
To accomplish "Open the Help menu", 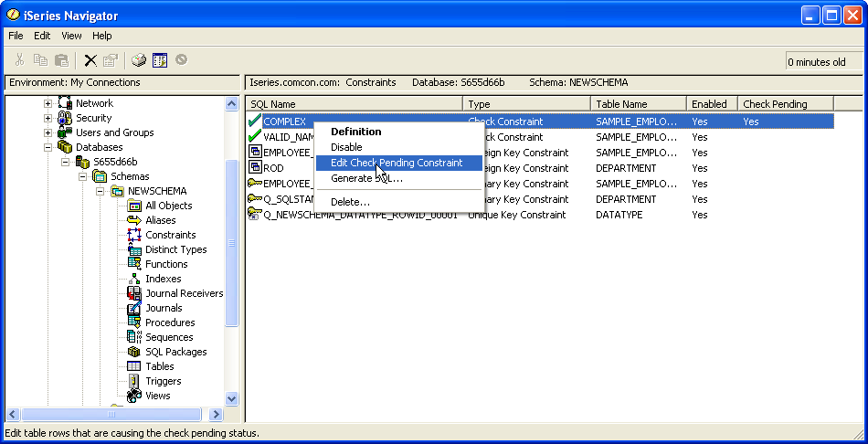I will (x=101, y=36).
